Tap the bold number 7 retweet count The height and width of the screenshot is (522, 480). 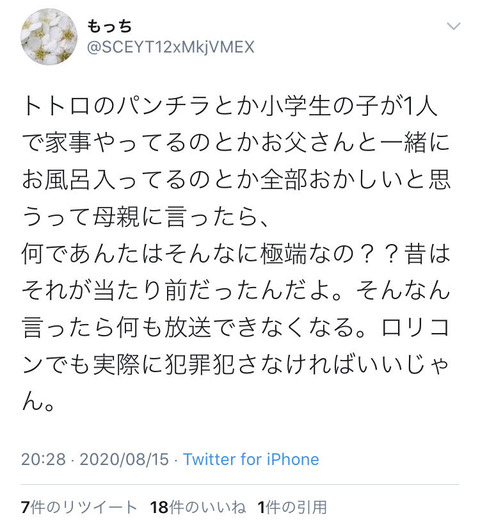(x=26, y=507)
